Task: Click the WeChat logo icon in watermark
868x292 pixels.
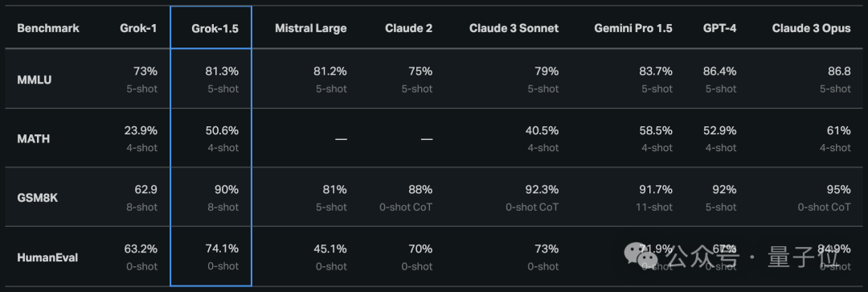Action: tap(641, 256)
